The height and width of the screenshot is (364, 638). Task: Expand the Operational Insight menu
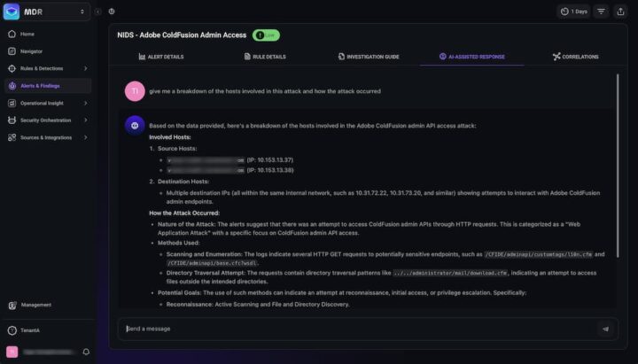[85, 103]
